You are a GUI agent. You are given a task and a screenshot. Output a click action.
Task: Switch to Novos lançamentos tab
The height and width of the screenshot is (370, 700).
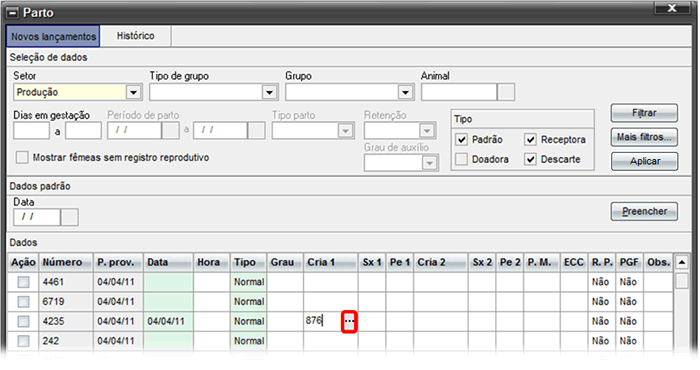pos(53,37)
